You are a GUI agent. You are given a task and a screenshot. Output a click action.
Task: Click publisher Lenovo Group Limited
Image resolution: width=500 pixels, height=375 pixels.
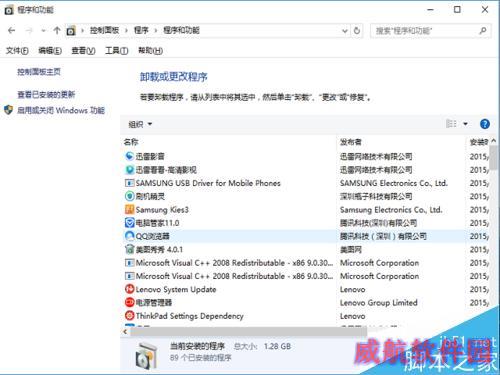tap(379, 303)
